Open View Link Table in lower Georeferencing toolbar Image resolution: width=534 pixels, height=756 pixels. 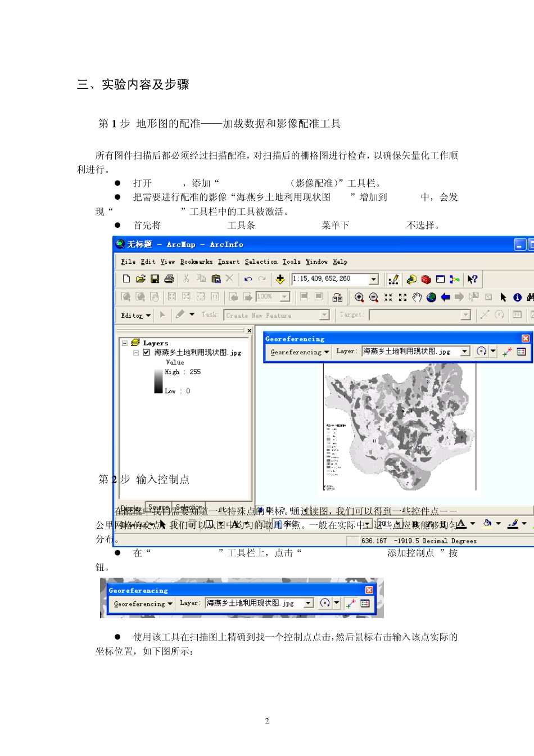(x=365, y=604)
